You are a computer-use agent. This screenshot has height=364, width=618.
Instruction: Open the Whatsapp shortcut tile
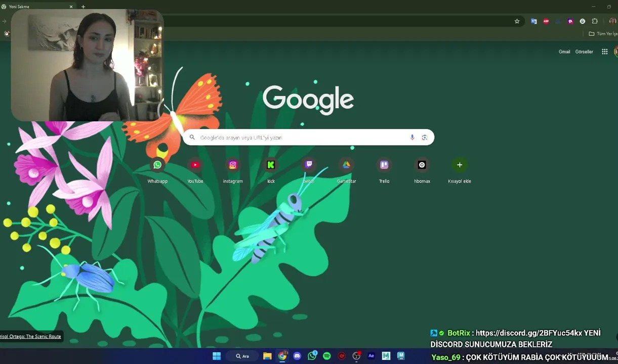157,165
